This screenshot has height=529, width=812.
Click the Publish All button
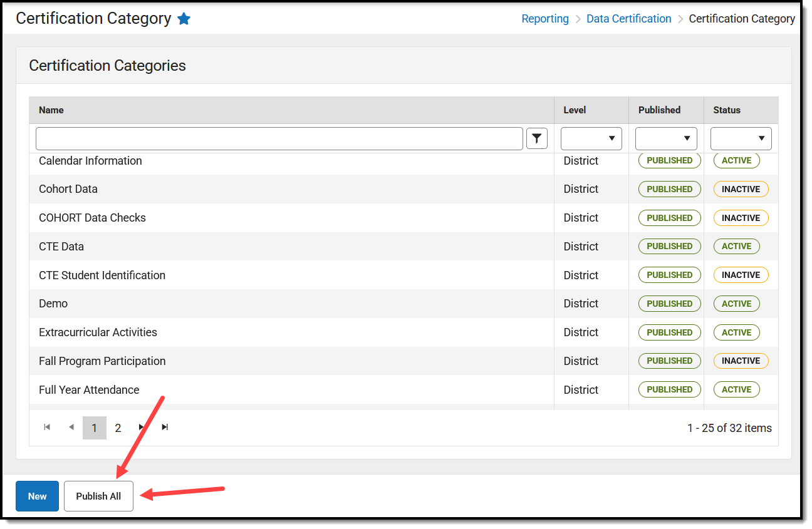(x=98, y=496)
